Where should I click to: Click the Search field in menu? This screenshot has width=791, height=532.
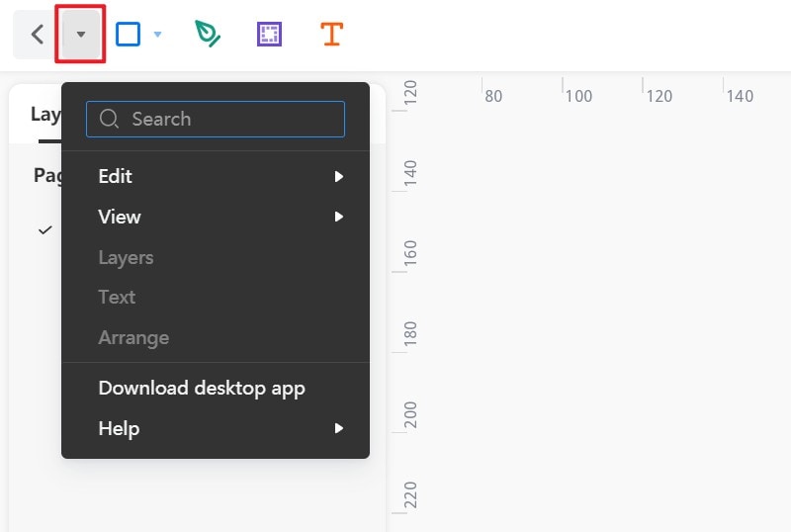[x=227, y=119]
